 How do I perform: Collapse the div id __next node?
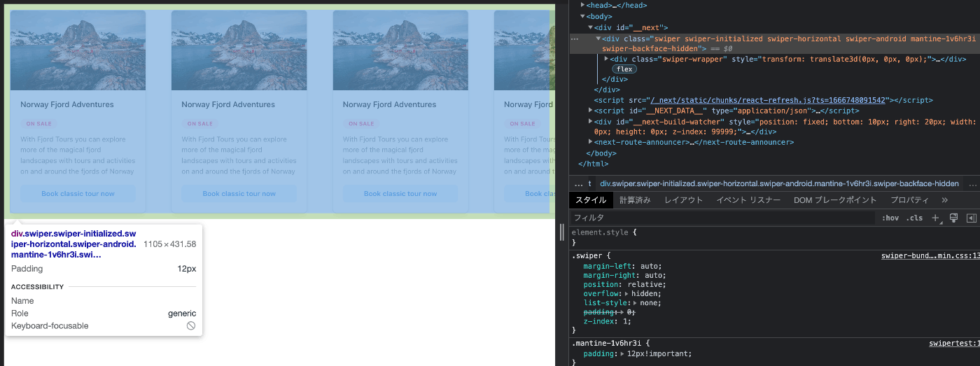pyautogui.click(x=590, y=27)
